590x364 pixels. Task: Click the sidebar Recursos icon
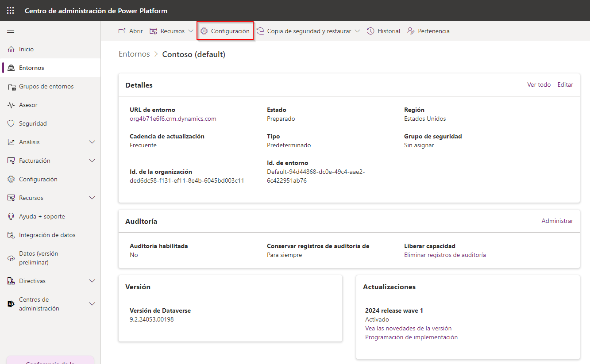[x=11, y=198]
